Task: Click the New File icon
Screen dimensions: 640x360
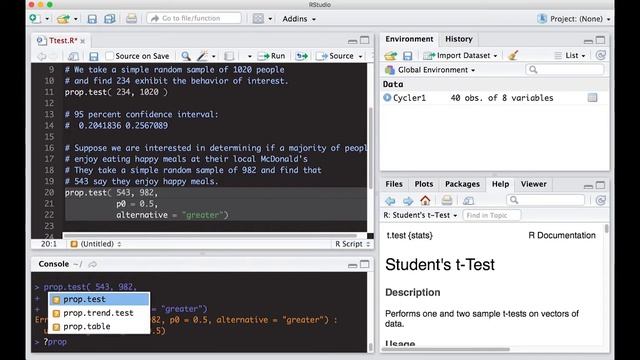Action: [x=35, y=18]
